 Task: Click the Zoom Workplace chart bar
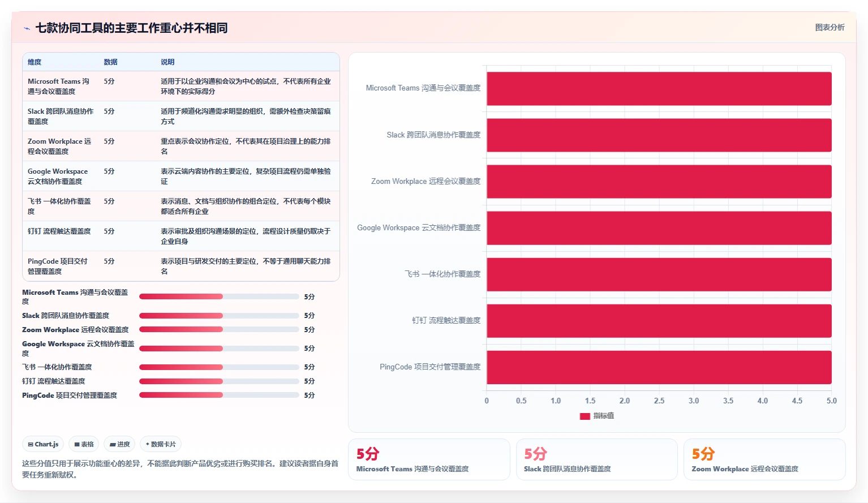(659, 181)
